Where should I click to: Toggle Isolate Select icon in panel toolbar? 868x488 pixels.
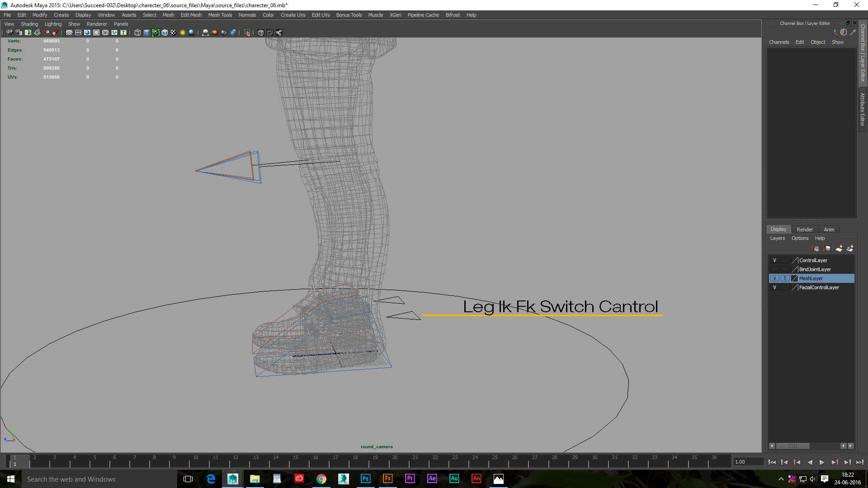tap(247, 33)
